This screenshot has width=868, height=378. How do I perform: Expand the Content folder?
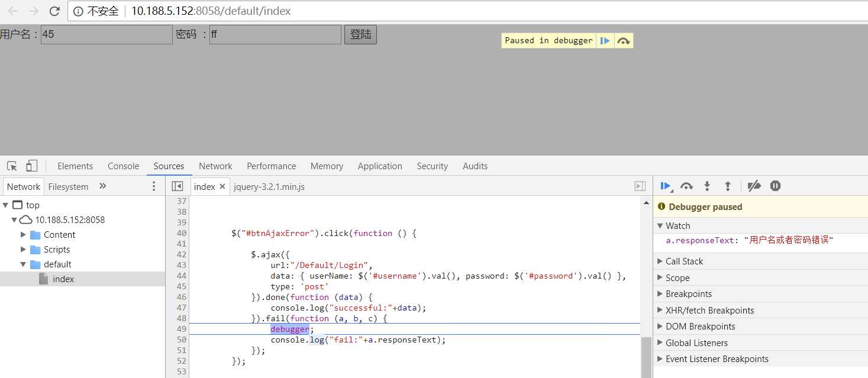pos(23,235)
